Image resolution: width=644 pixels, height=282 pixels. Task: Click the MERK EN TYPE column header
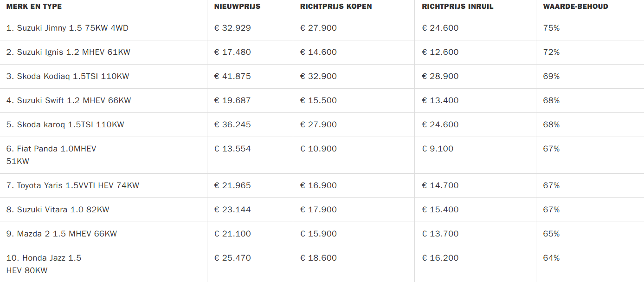pyautogui.click(x=34, y=7)
